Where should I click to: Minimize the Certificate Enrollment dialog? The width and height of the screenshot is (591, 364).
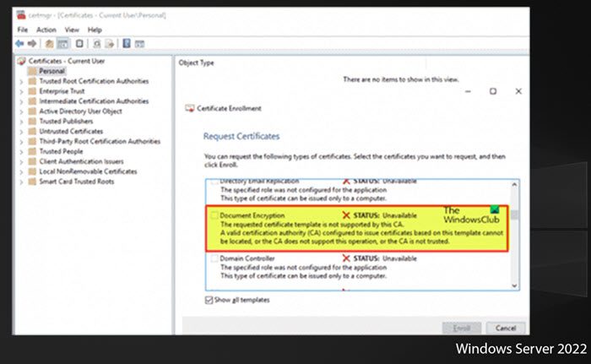[468, 91]
